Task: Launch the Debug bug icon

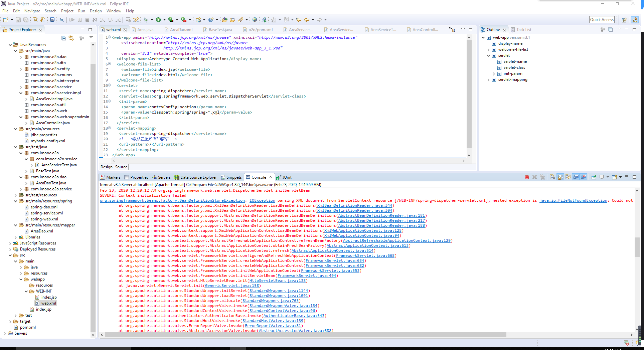Action: (x=146, y=20)
